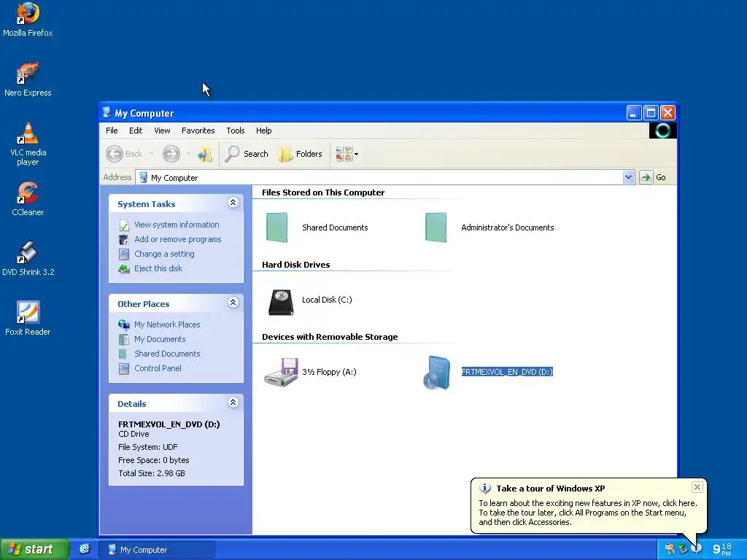This screenshot has height=560, width=747.
Task: Click the quick launch icon next to Start
Action: (85, 549)
